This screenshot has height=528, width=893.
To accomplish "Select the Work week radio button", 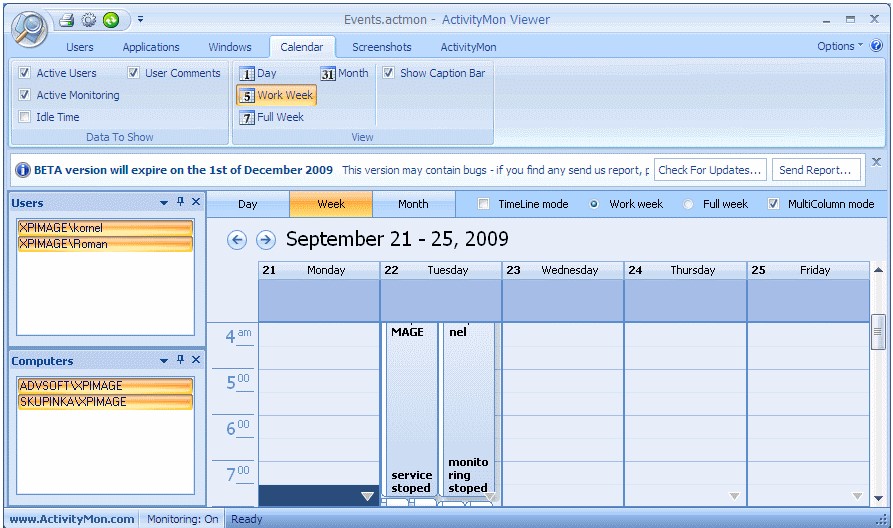I will [594, 204].
